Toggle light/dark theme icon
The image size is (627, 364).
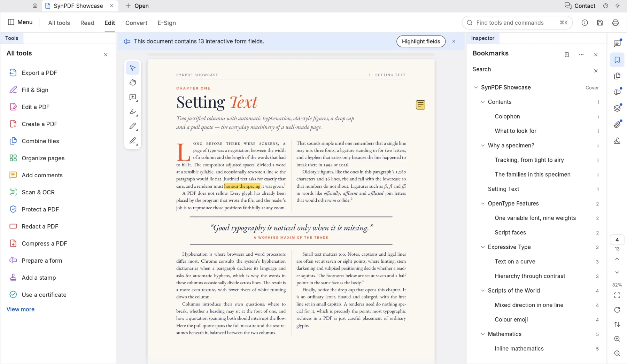pos(618,6)
